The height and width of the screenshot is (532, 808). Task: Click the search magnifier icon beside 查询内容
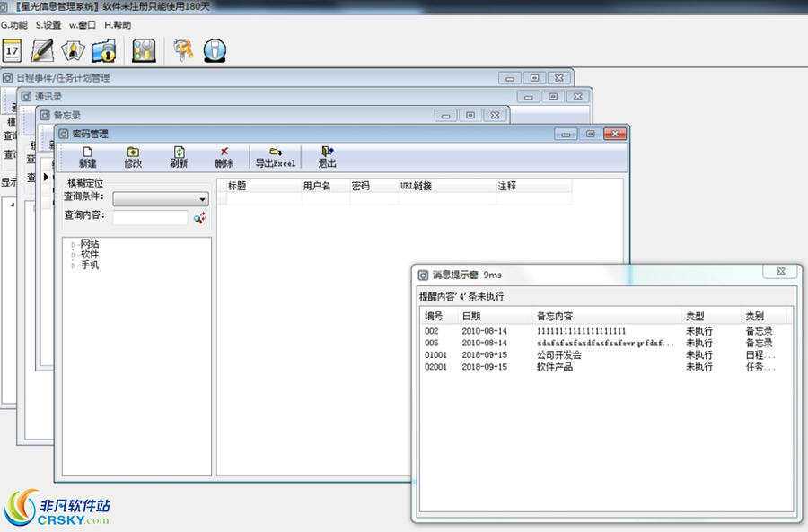tap(199, 216)
